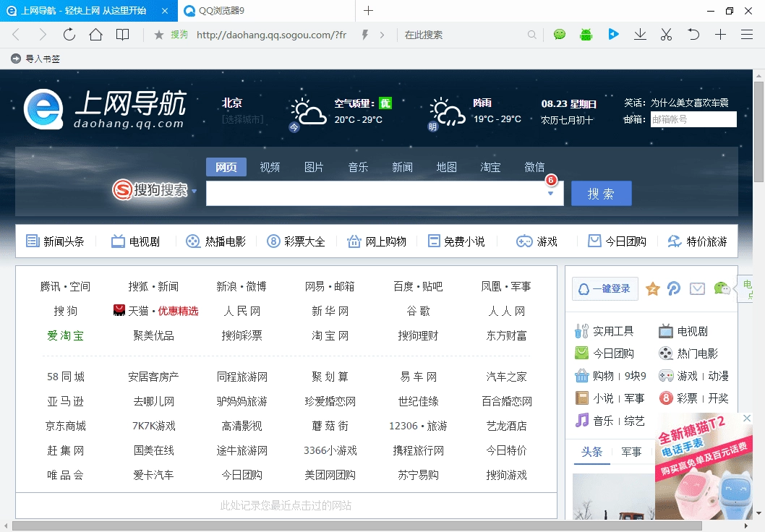
Task: Open the bookmarks book icon
Action: (122, 35)
